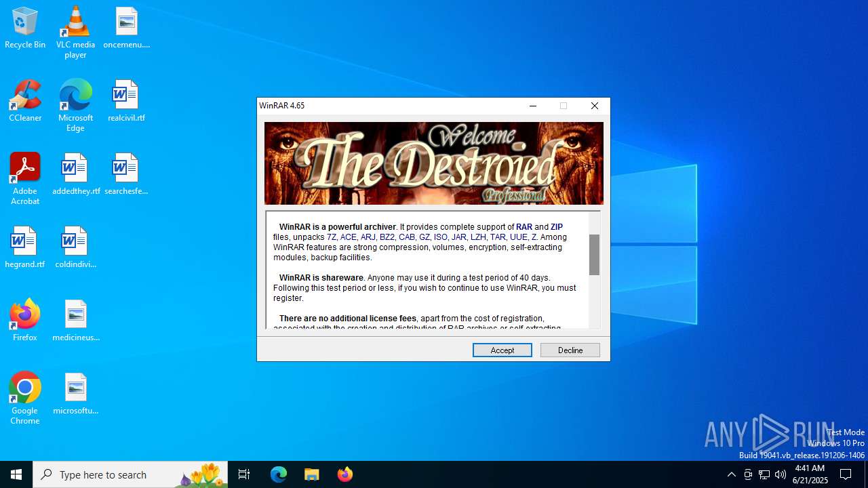Decline the WinRAR license agreement
868x488 pixels.
(x=570, y=350)
